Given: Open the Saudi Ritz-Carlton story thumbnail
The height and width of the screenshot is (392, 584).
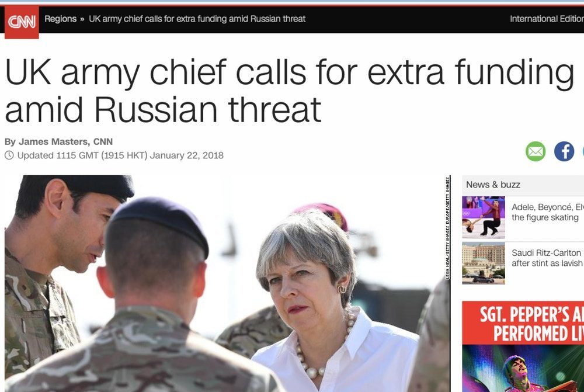Looking at the screenshot, I should point(484,263).
